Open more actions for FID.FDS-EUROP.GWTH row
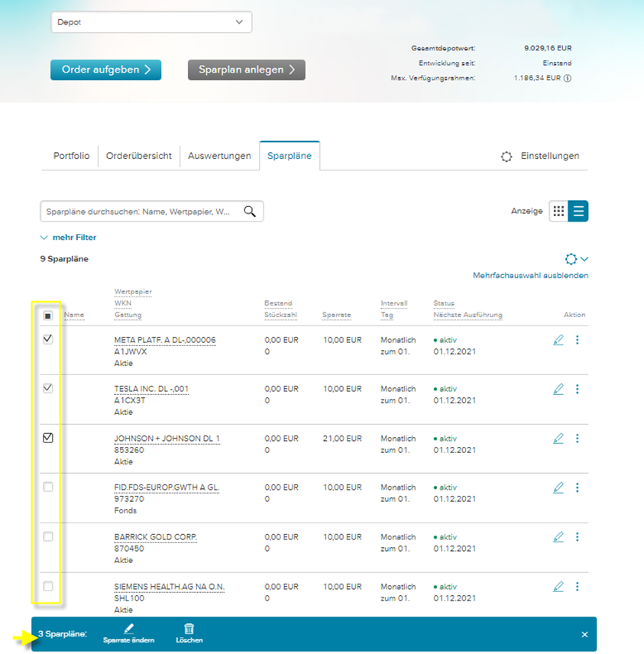 click(578, 487)
